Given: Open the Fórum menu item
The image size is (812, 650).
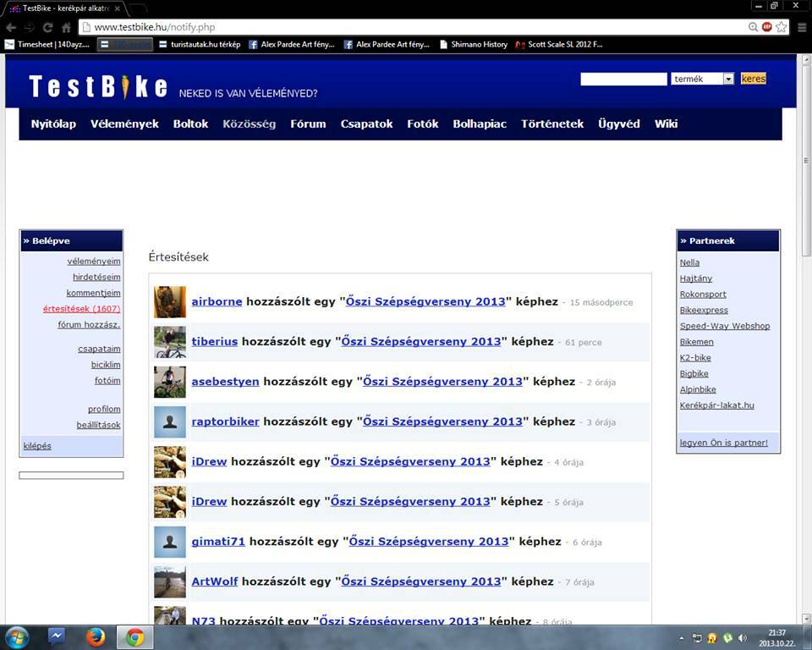Looking at the screenshot, I should tap(308, 124).
